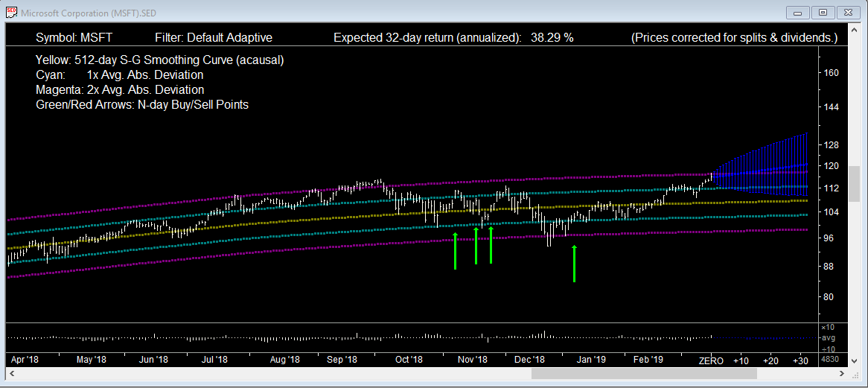Click the expected return value 38.29 %

552,38
